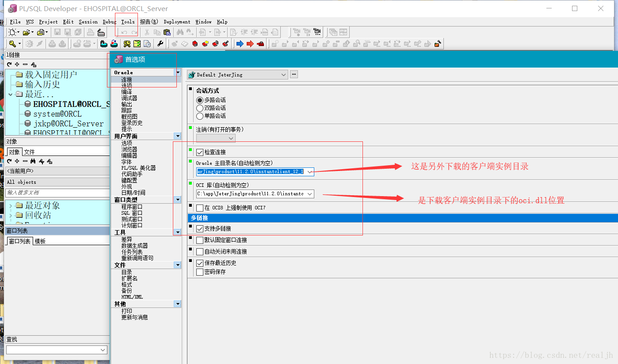The height and width of the screenshot is (364, 618).
Task: Click the Open folder toolbar icon
Action: click(27, 32)
